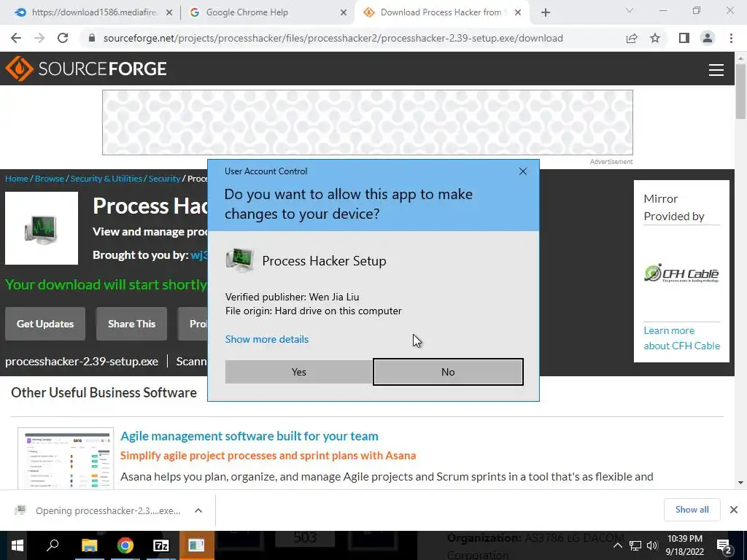This screenshot has height=560, width=747.
Task: Go back with the browser back arrow
Action: point(16,38)
